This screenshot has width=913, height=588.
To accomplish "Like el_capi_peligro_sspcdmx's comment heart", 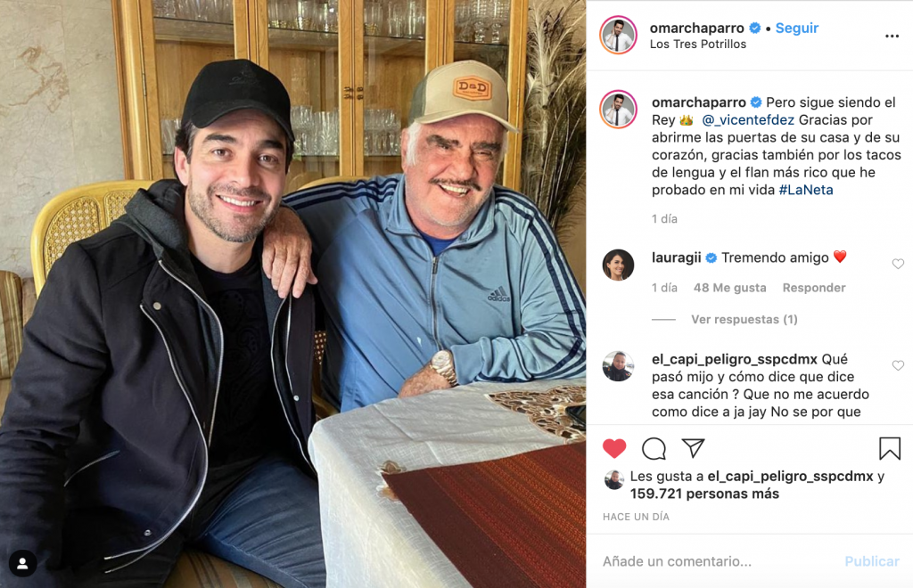I will pyautogui.click(x=898, y=365).
